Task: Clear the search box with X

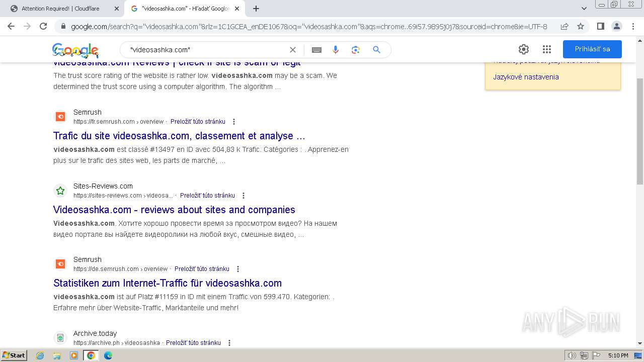Action: point(293,50)
